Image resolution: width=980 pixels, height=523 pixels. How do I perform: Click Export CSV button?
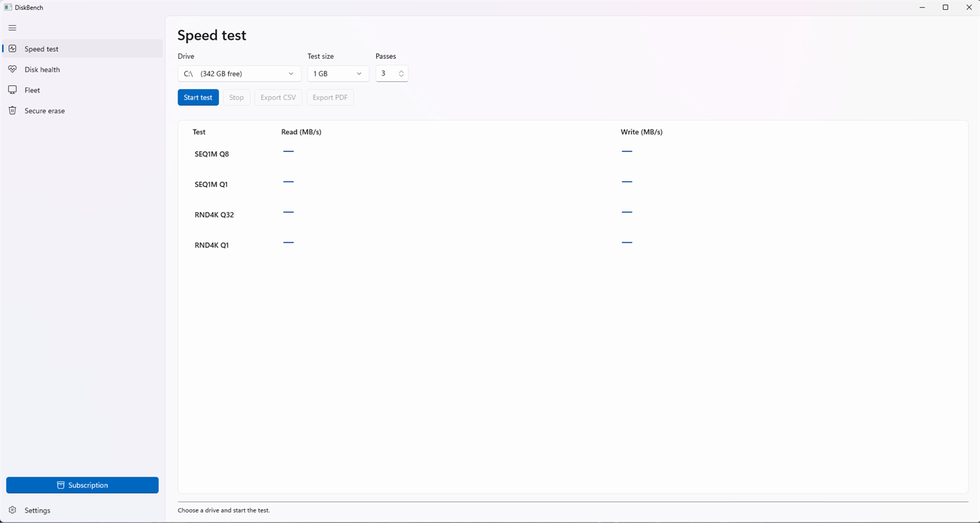278,97
